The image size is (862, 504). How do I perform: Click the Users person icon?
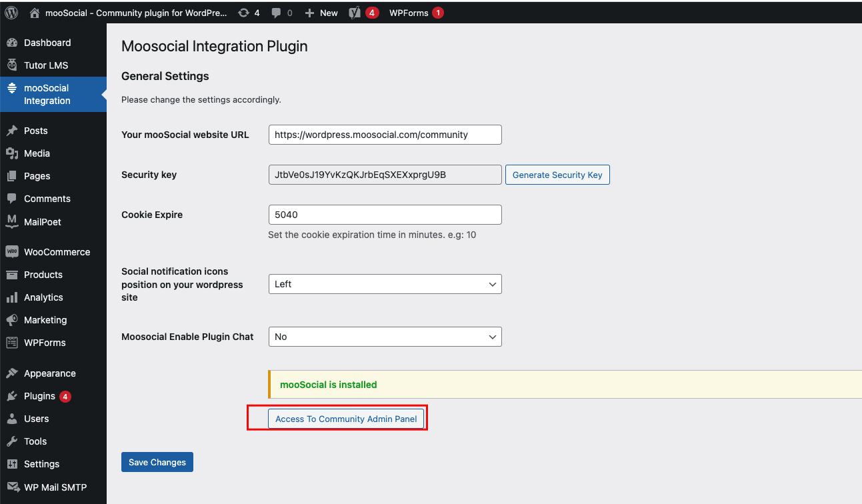point(12,419)
